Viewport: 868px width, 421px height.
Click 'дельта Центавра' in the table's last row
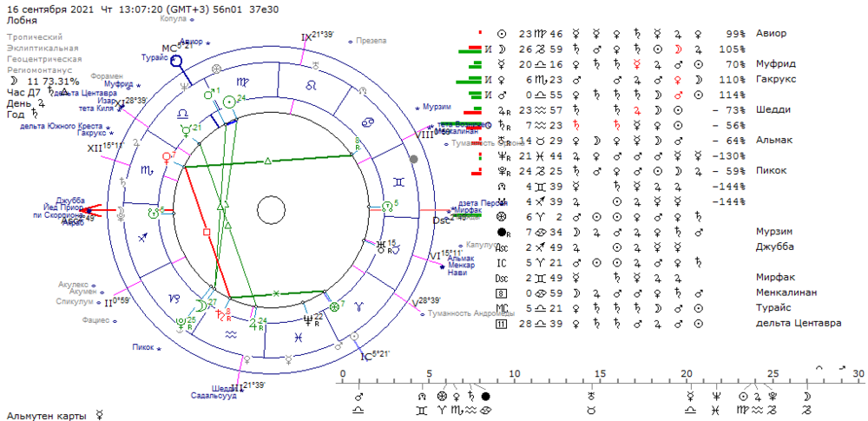click(799, 323)
